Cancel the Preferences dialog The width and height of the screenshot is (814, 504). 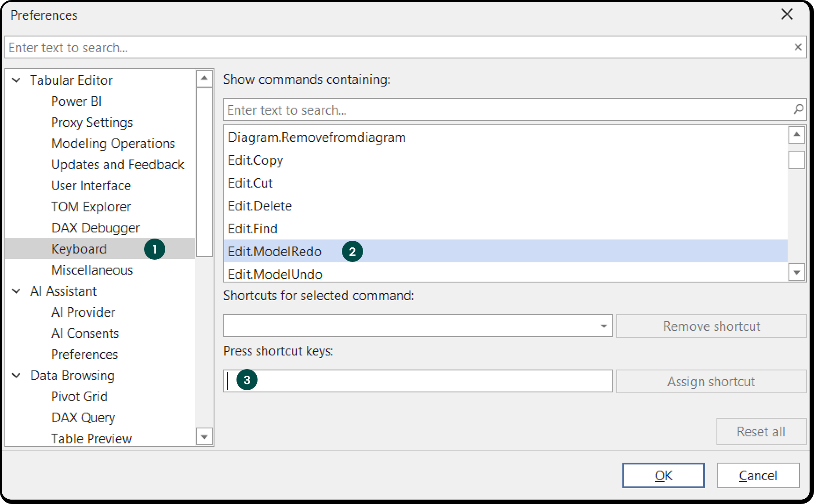point(758,475)
